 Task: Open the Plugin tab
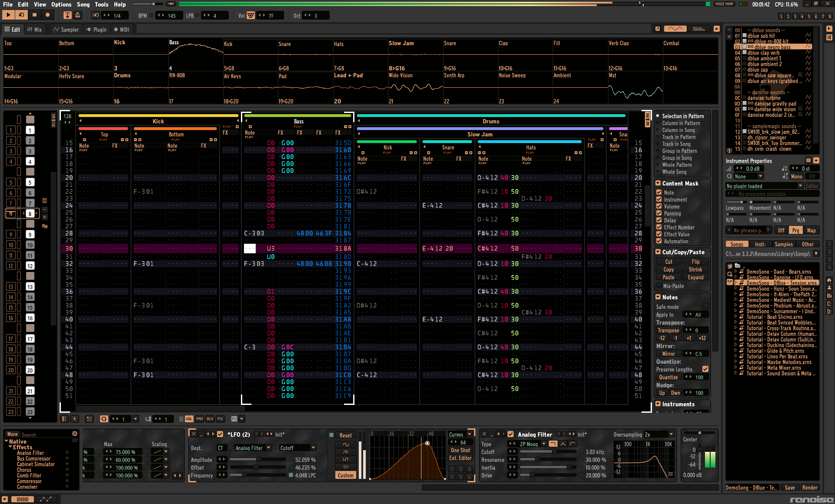pyautogui.click(x=96, y=30)
